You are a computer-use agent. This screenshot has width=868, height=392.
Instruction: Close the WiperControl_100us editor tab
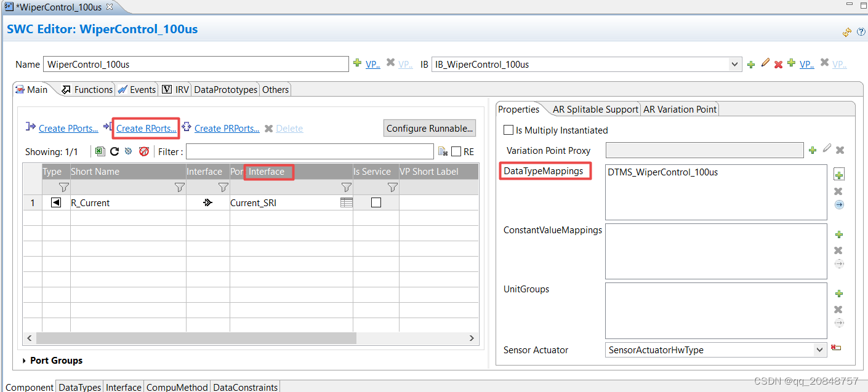(110, 6)
